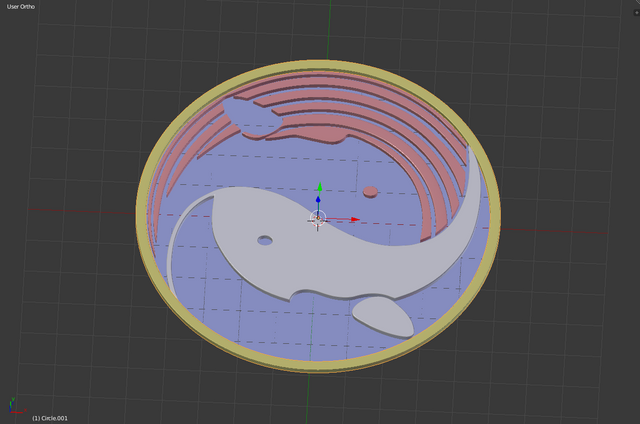The width and height of the screenshot is (640, 424).
Task: Click the blue Z-axis manipulator arrow
Action: 318,200
